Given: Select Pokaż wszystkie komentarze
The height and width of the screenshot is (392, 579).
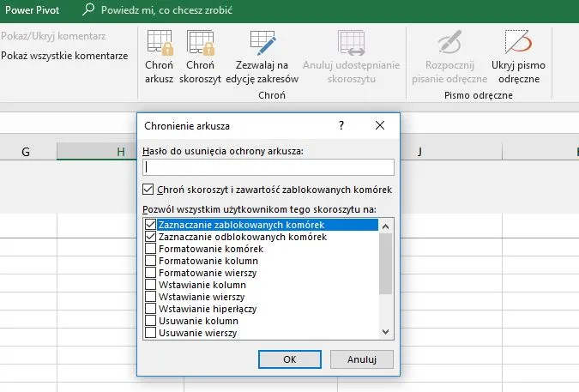Looking at the screenshot, I should pyautogui.click(x=64, y=56).
